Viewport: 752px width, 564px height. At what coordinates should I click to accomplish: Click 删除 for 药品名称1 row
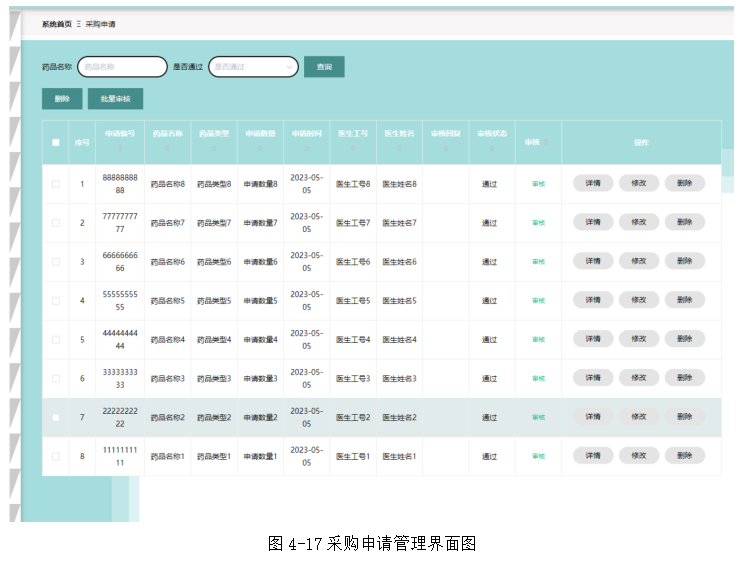point(685,455)
